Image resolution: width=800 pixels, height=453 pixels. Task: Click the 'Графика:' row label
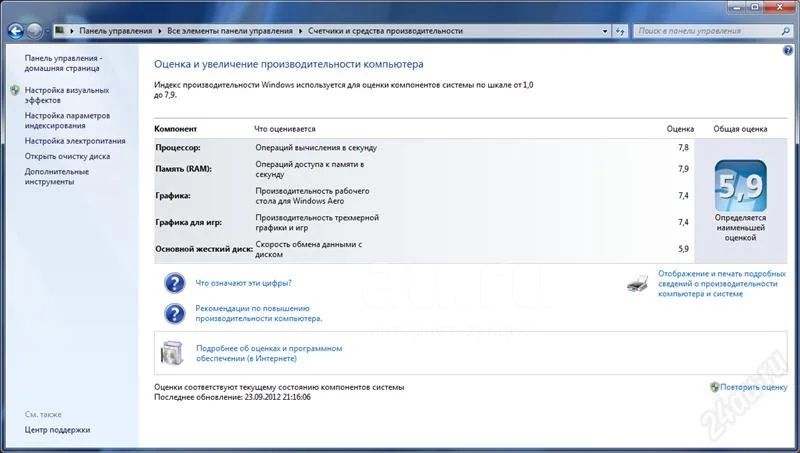[172, 195]
